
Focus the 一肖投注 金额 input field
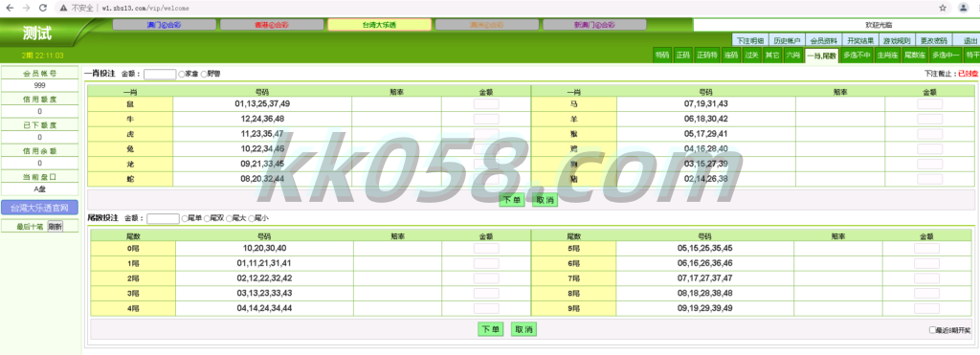click(160, 74)
